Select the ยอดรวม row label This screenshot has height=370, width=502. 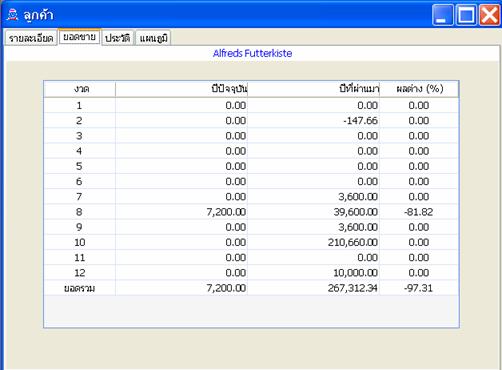(x=80, y=288)
